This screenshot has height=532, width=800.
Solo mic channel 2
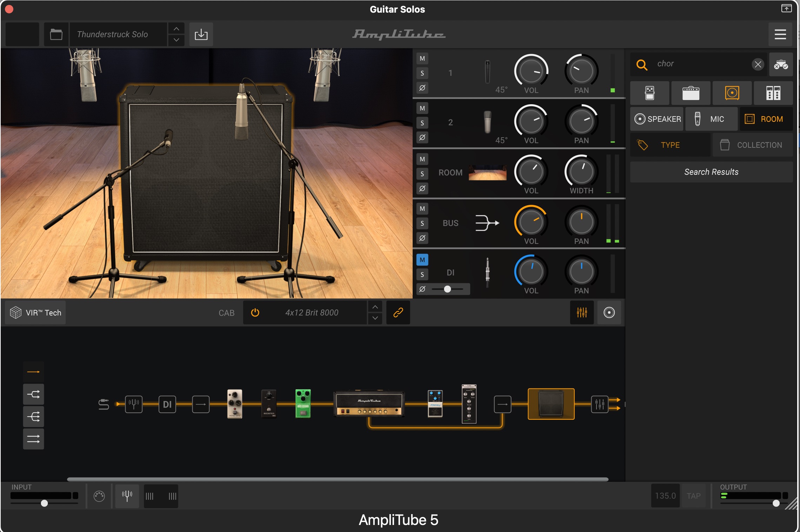pyautogui.click(x=422, y=123)
